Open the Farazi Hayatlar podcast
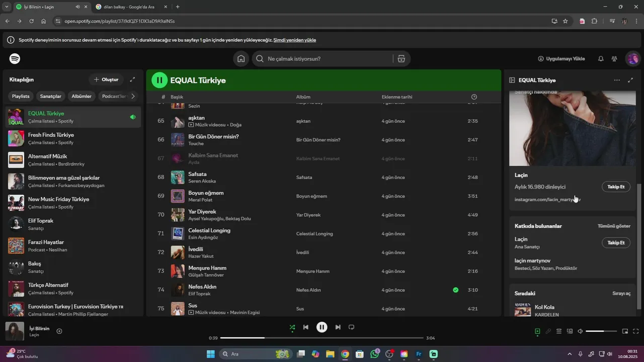Viewport: 644px width, 362px height. [x=73, y=246]
